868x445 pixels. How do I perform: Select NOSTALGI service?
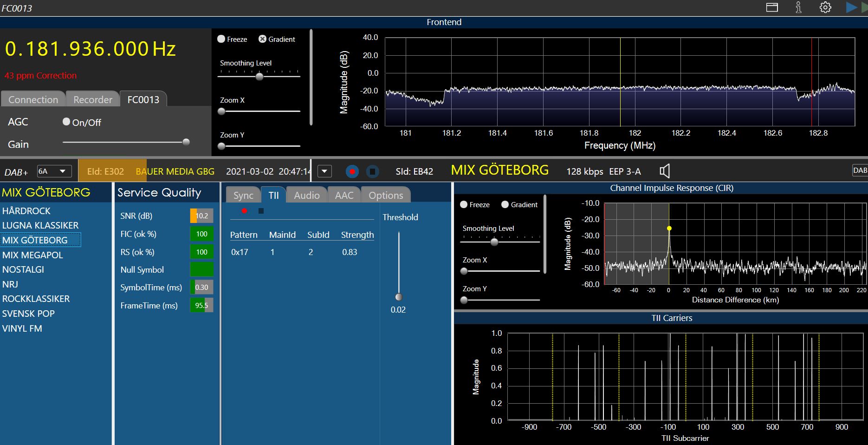(23, 269)
